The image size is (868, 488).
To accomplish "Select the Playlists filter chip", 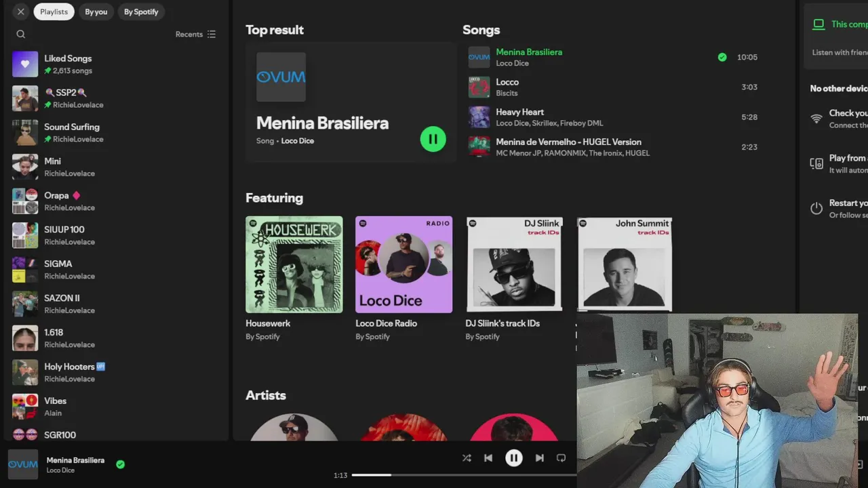I will coord(54,12).
